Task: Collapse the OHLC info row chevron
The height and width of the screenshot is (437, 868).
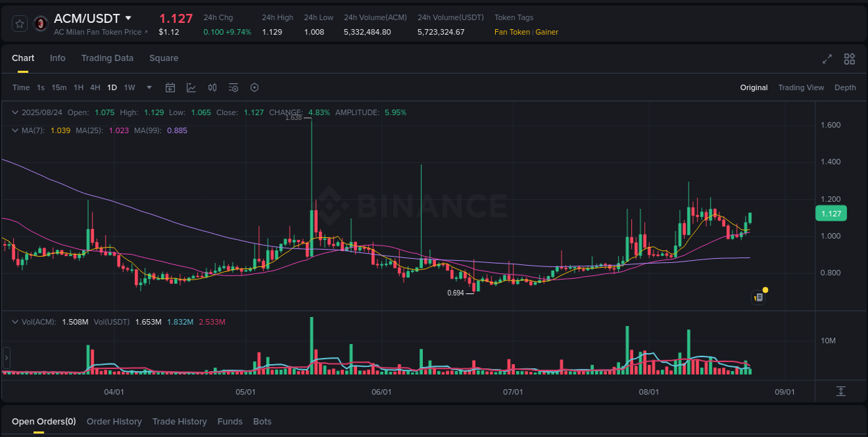Action: (x=15, y=112)
